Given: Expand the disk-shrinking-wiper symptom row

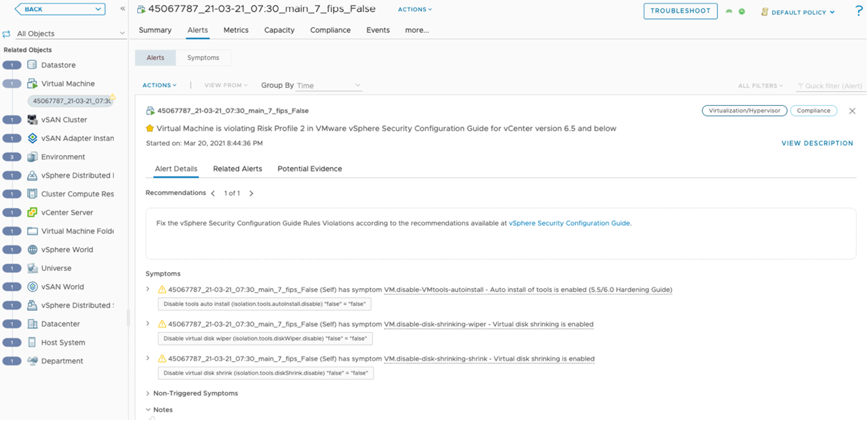Looking at the screenshot, I should click(148, 324).
